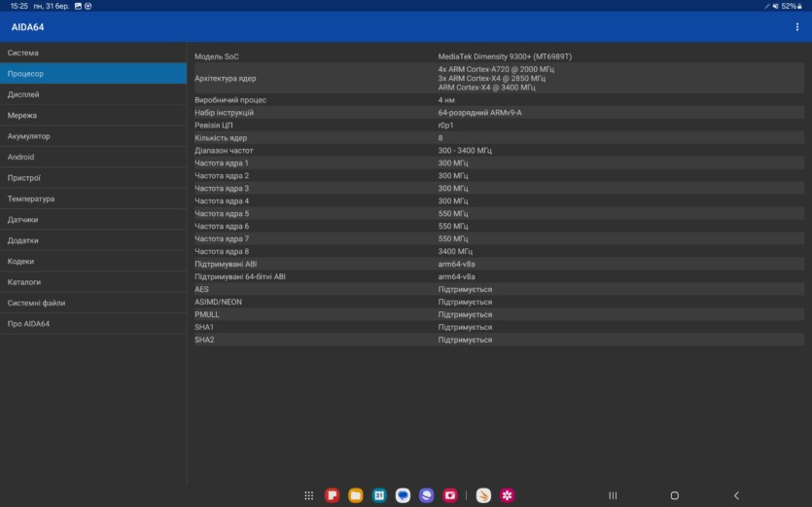Select the Підтримувані 64-бітні ABI label
Screen dimensions: 812x507
pos(240,276)
